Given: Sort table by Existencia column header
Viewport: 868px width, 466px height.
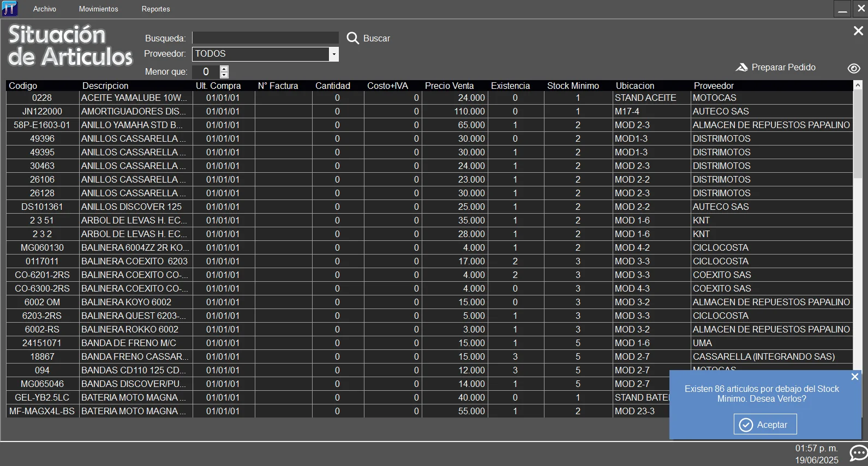Looking at the screenshot, I should pos(510,86).
